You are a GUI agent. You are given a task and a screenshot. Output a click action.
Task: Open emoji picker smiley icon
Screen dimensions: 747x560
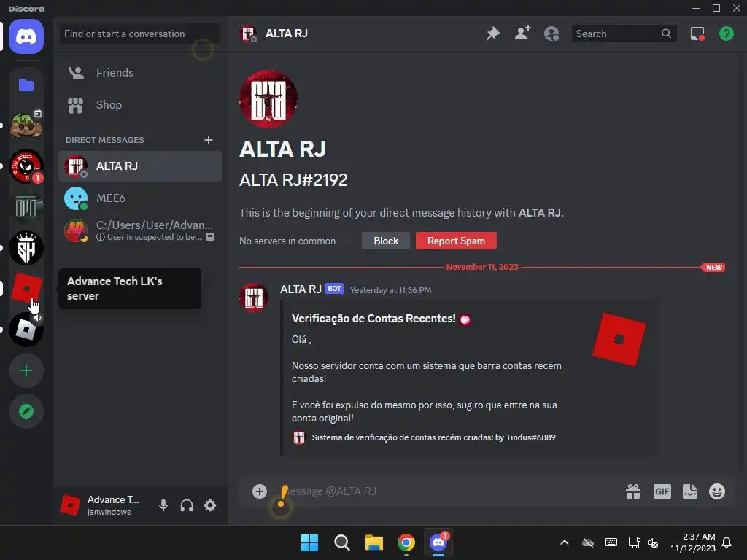[717, 491]
